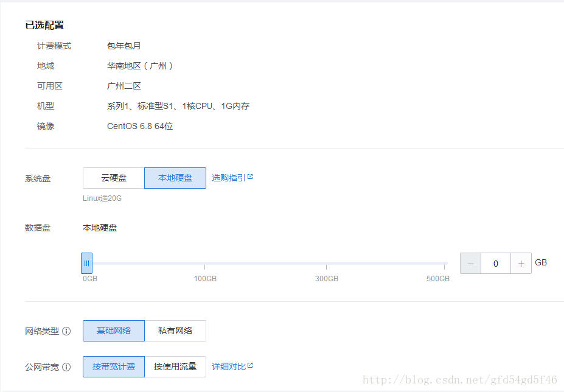The width and height of the screenshot is (564, 392).
Task: Click info icon next to 网络类型
Action: pos(66,331)
